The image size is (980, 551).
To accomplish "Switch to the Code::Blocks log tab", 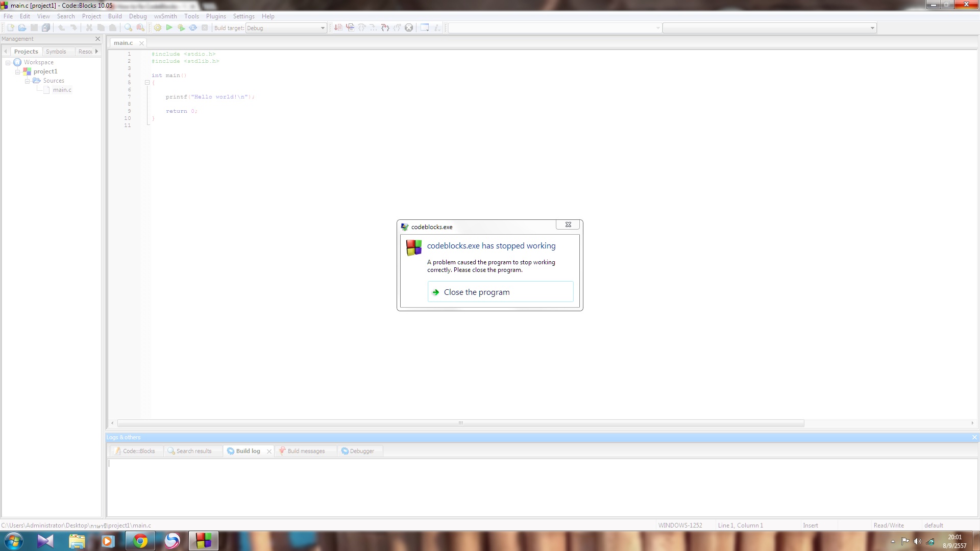I will [x=135, y=451].
